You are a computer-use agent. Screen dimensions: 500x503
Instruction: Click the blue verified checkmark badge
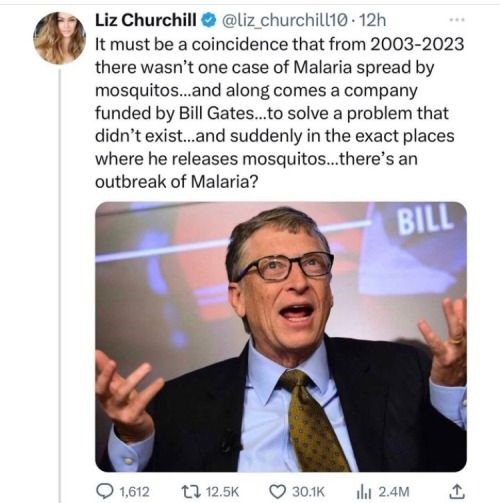point(209,21)
